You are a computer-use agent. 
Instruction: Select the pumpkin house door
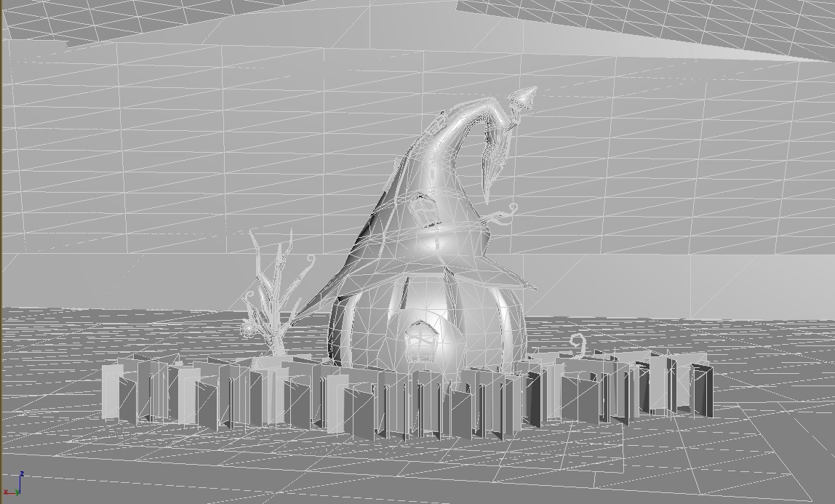(421, 343)
